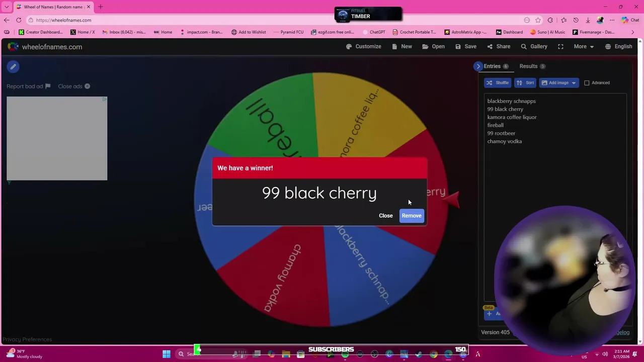Click the grey advertisement placeholder
This screenshot has width=644, height=362.
point(57,138)
